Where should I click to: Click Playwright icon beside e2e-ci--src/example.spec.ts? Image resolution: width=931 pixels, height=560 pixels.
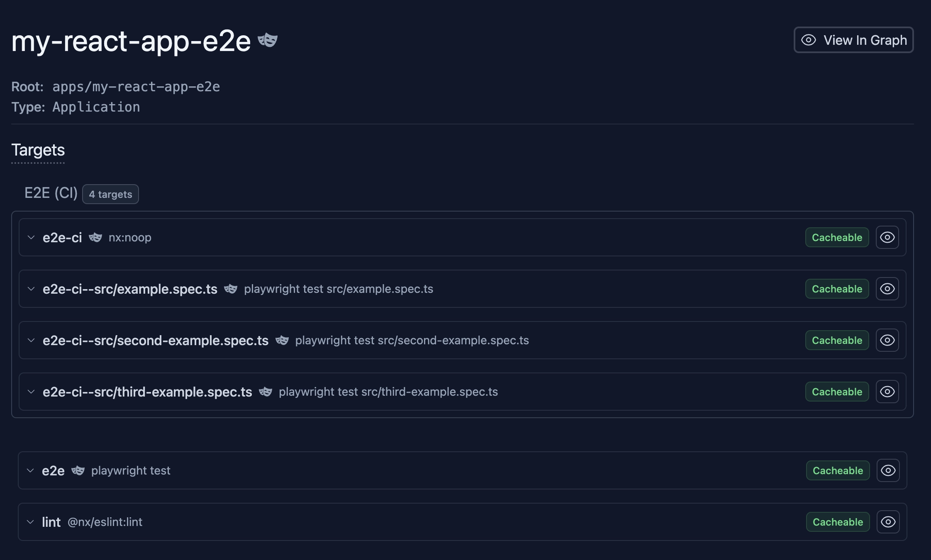point(231,289)
